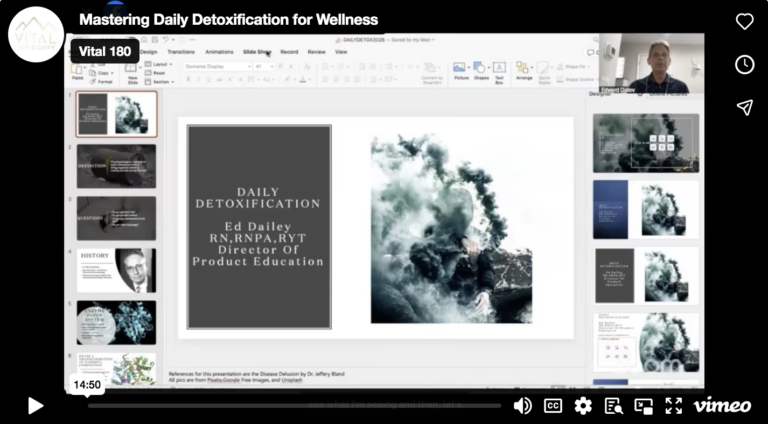Toggle underline formatting

coord(209,79)
